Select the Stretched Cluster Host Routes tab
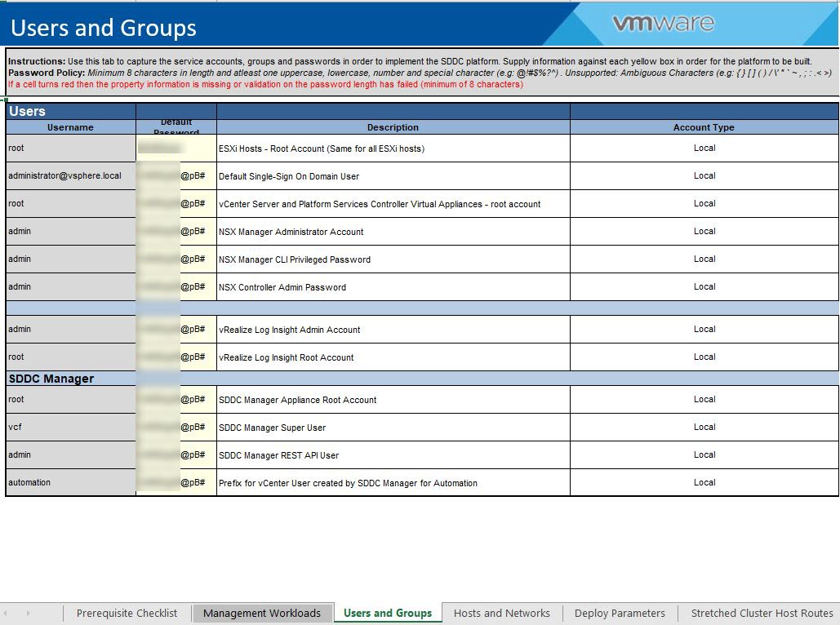The width and height of the screenshot is (840, 625). [759, 613]
